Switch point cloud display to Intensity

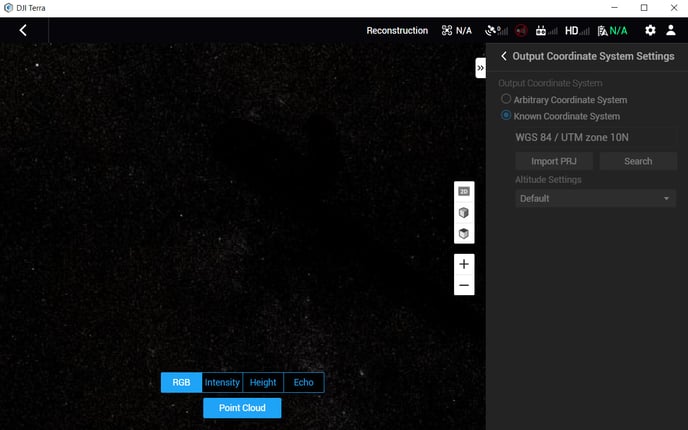222,382
